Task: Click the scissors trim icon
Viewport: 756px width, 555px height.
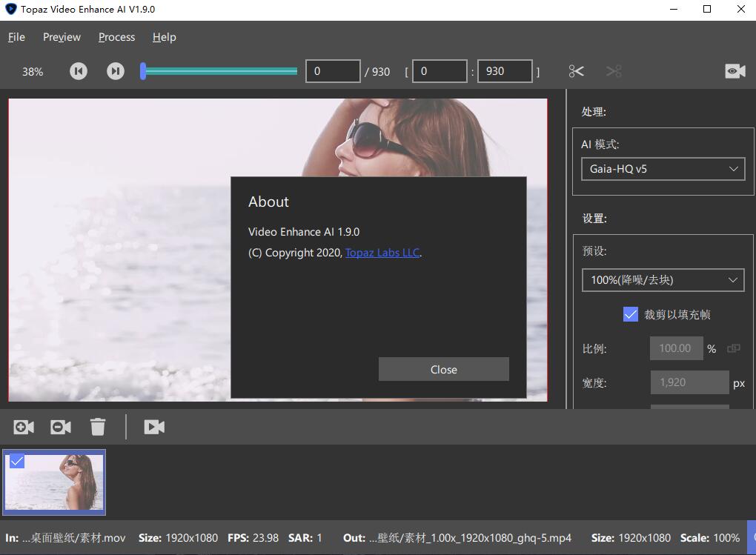Action: coord(576,71)
